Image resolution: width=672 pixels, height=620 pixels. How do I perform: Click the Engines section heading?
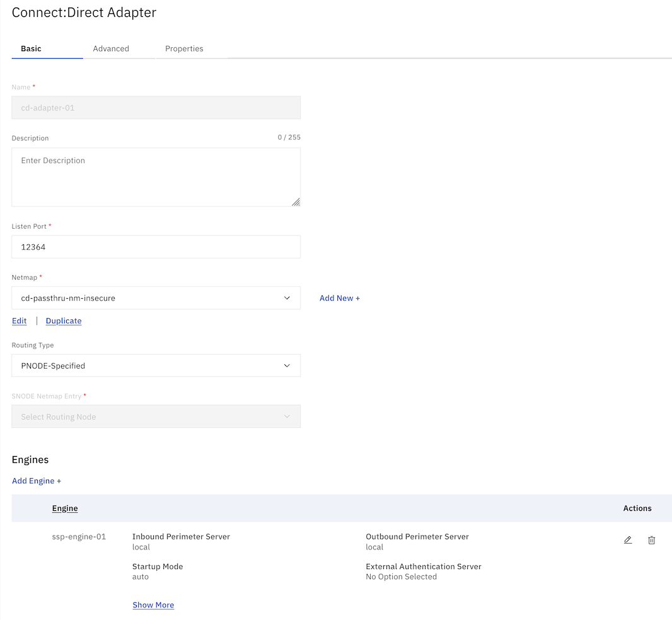[x=30, y=459]
